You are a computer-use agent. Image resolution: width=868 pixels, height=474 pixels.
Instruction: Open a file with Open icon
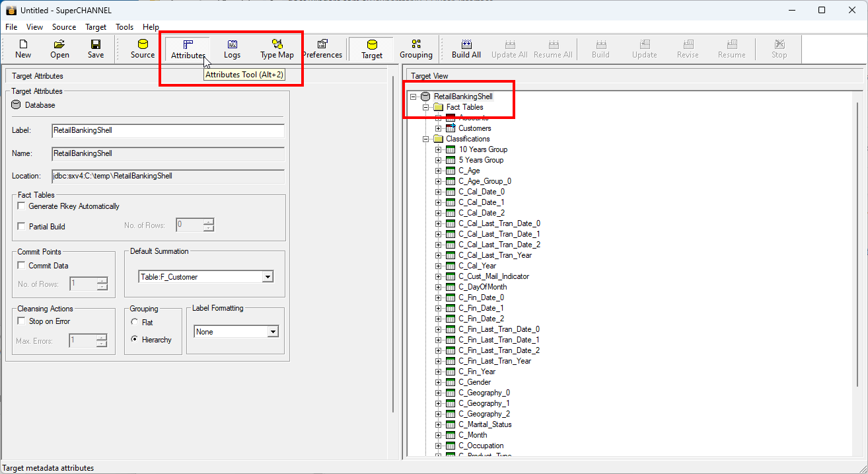pyautogui.click(x=59, y=48)
